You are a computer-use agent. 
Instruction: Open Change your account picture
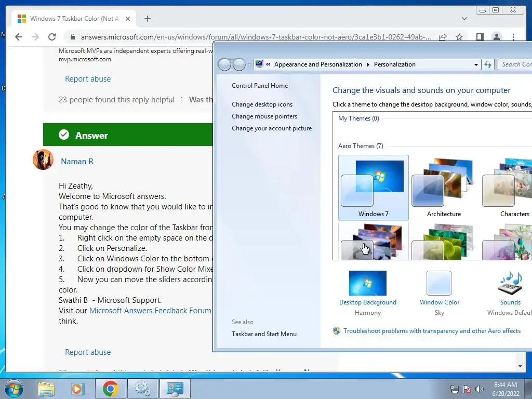point(272,128)
